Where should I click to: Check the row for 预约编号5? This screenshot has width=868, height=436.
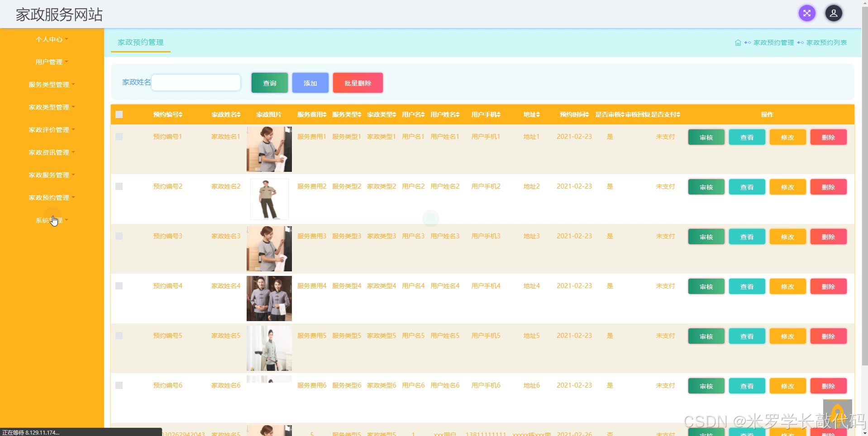tap(119, 336)
